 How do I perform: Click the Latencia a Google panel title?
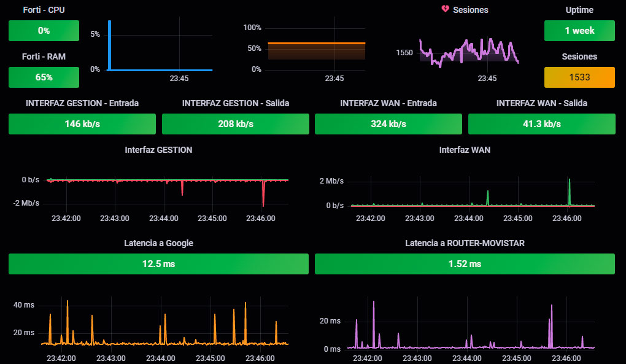tap(158, 243)
